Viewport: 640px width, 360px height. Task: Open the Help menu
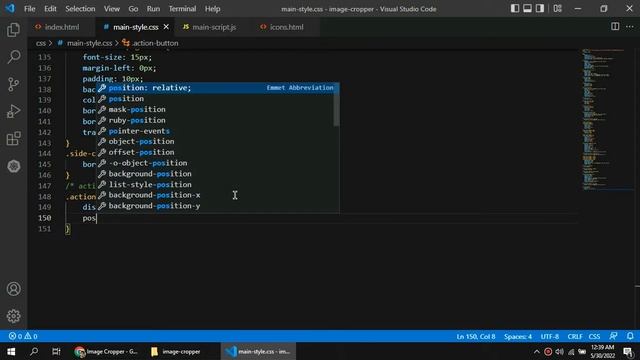click(x=212, y=9)
